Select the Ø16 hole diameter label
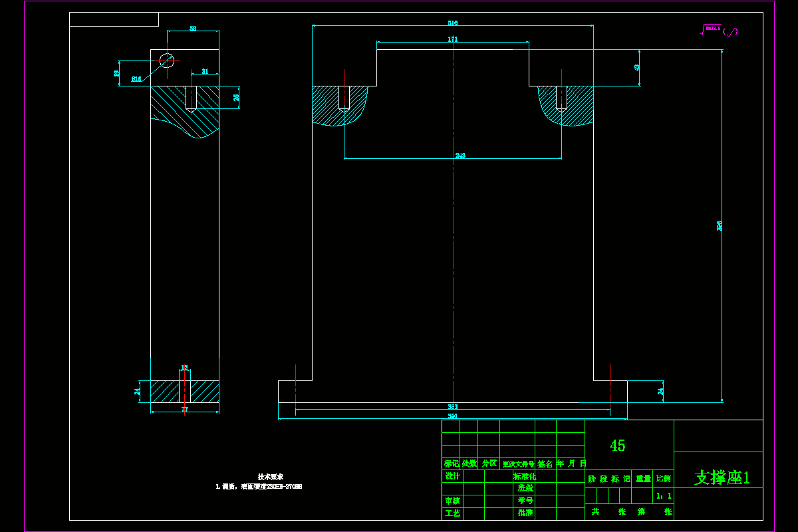The image size is (798, 532). click(x=136, y=79)
